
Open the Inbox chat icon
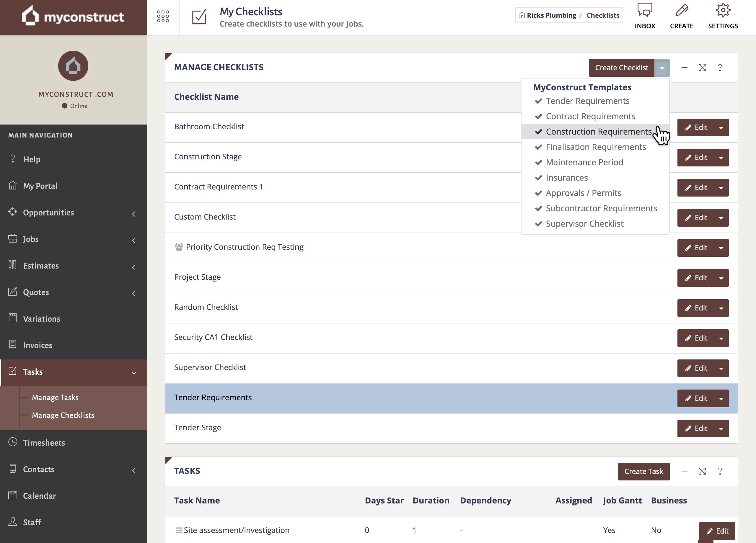pos(645,11)
